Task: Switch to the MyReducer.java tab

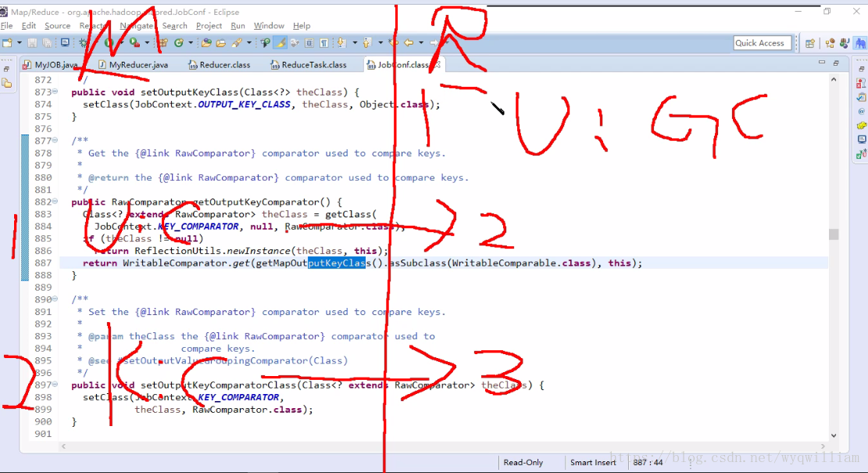Action: click(x=133, y=65)
